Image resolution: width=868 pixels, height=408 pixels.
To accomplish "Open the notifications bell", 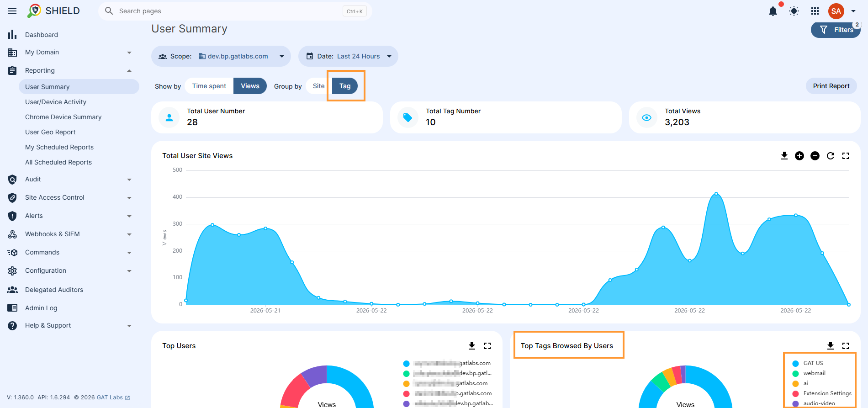I will (773, 11).
